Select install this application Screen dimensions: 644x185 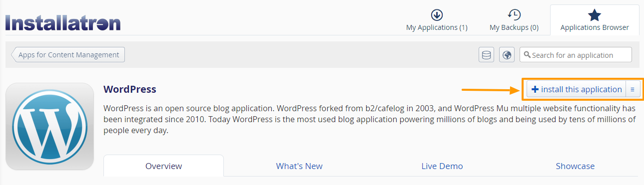(x=576, y=89)
